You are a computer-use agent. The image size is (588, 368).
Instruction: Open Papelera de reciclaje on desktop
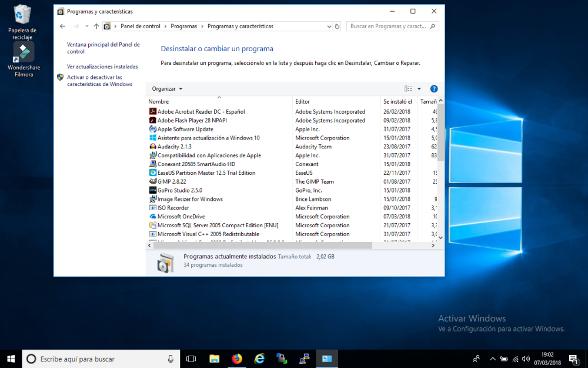click(x=22, y=22)
